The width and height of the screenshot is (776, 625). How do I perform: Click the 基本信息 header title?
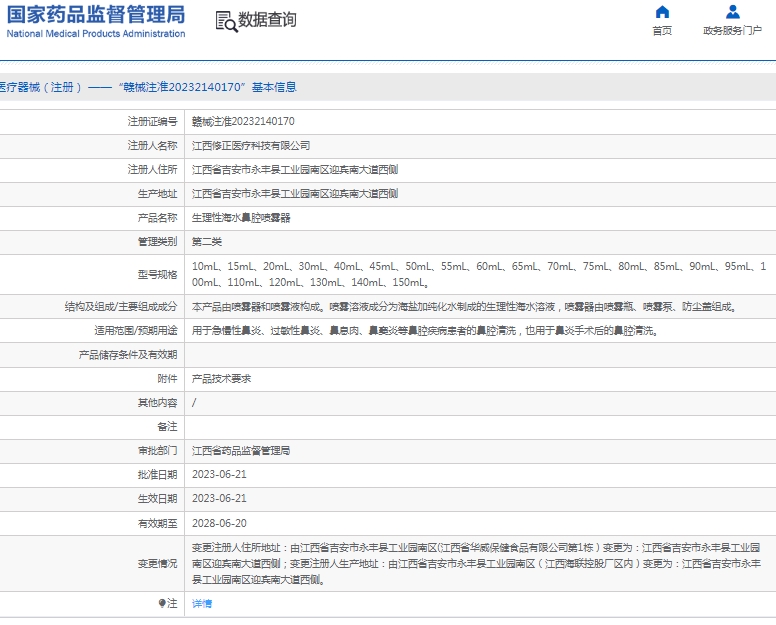coord(274,87)
